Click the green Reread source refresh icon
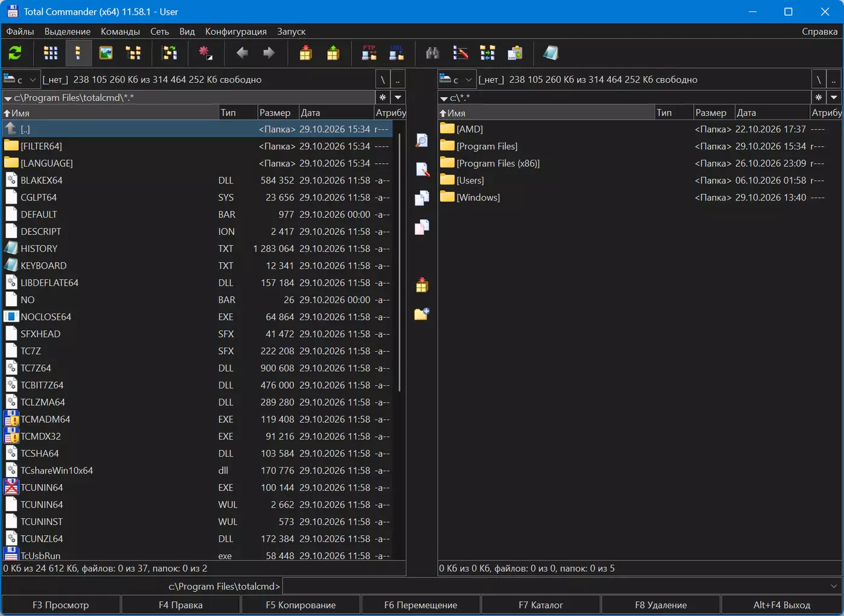This screenshot has height=616, width=844. pos(15,53)
